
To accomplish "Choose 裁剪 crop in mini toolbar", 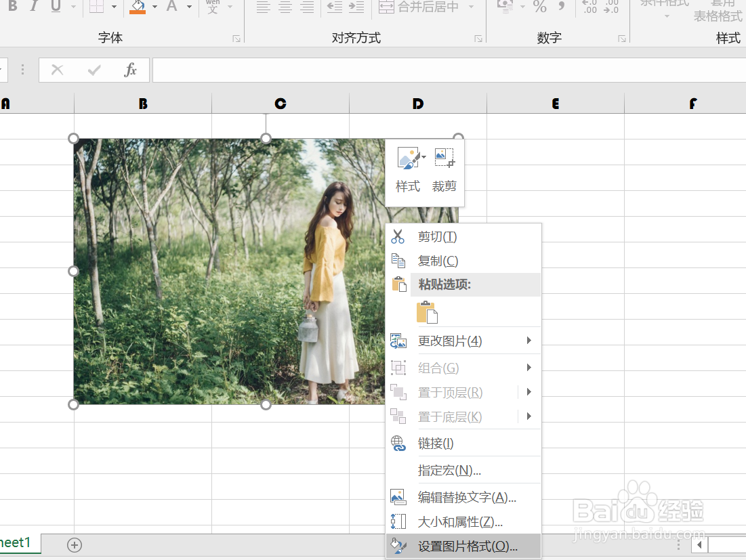I will [x=444, y=170].
